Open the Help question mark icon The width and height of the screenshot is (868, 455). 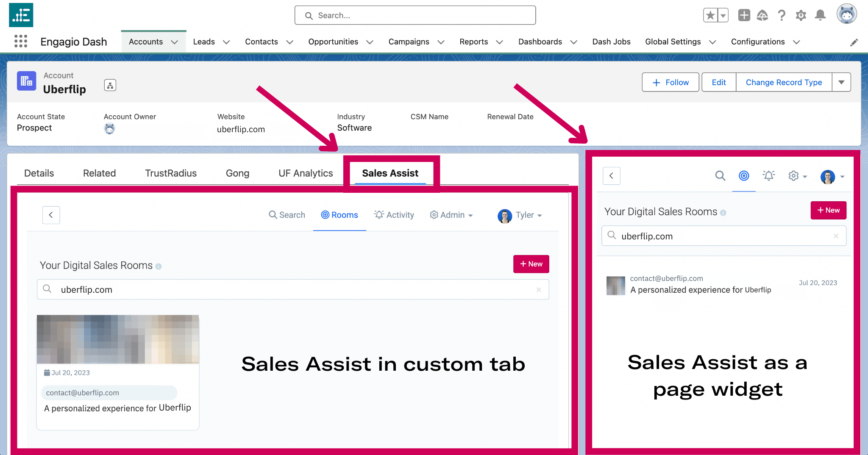[782, 15]
